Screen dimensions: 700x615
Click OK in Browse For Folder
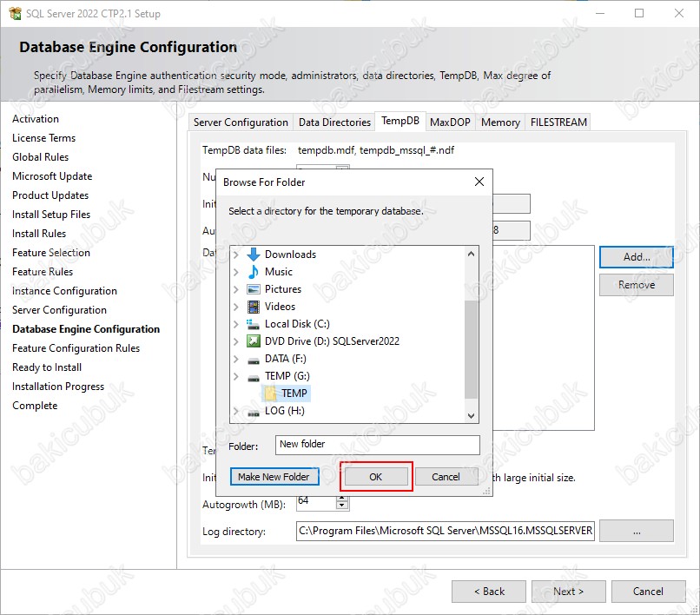(376, 477)
